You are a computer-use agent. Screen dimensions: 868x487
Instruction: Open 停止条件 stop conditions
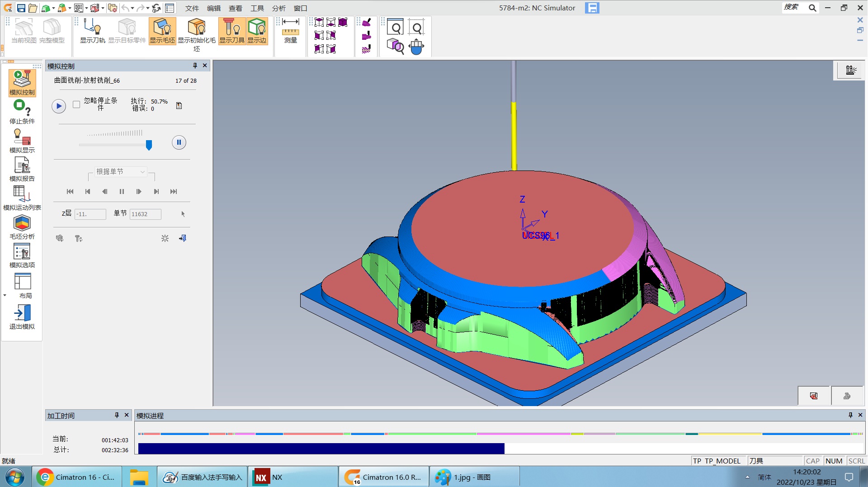(22, 112)
